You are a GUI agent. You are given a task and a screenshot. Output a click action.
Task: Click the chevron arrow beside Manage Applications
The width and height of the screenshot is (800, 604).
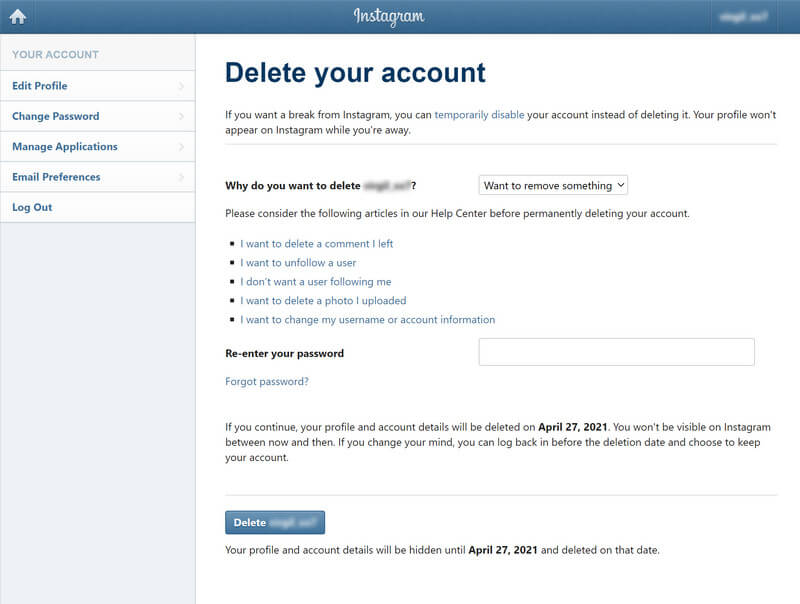click(181, 147)
